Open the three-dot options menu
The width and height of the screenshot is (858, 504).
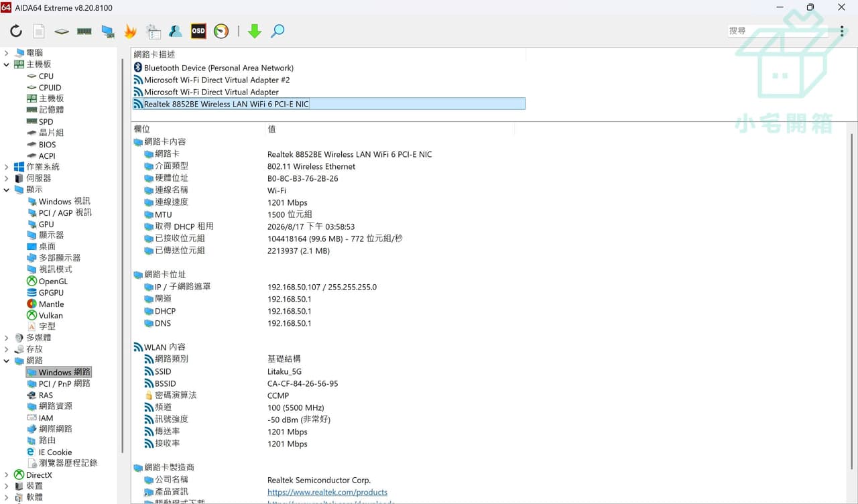842,31
